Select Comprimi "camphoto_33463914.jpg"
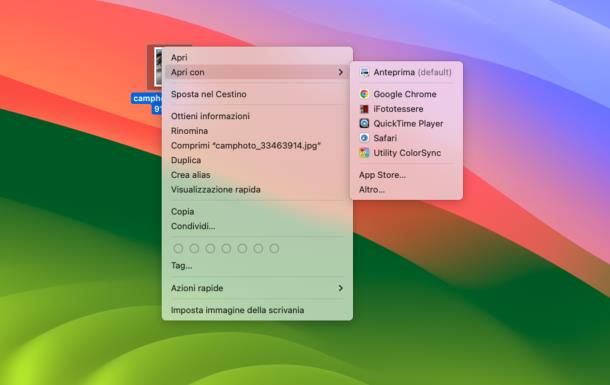The image size is (610, 385). coord(257,145)
